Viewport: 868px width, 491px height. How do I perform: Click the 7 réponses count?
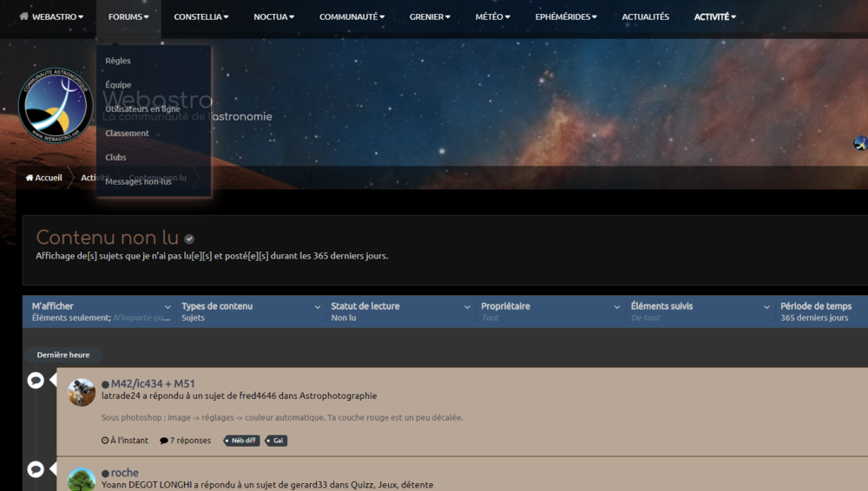pos(186,441)
